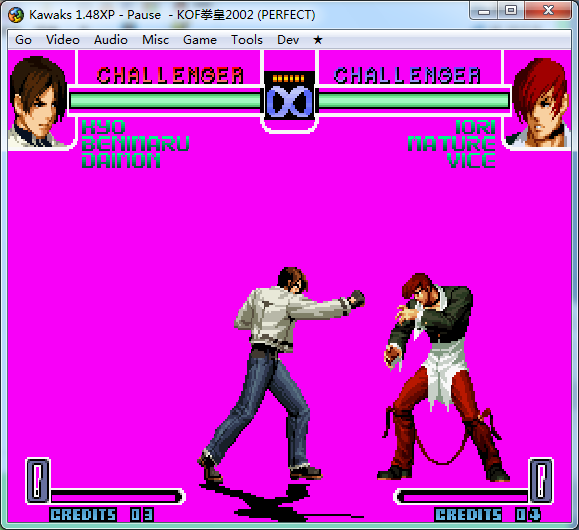Open the star favorites menu

318,40
